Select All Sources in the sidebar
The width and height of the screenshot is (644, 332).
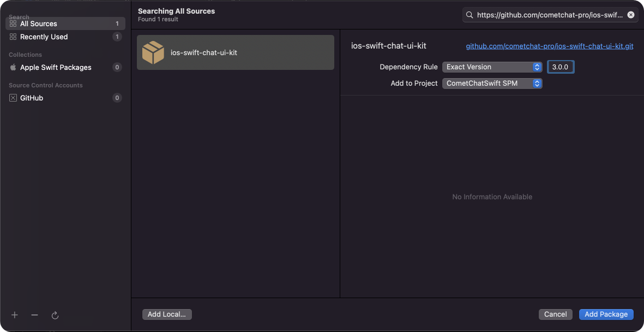[65, 23]
